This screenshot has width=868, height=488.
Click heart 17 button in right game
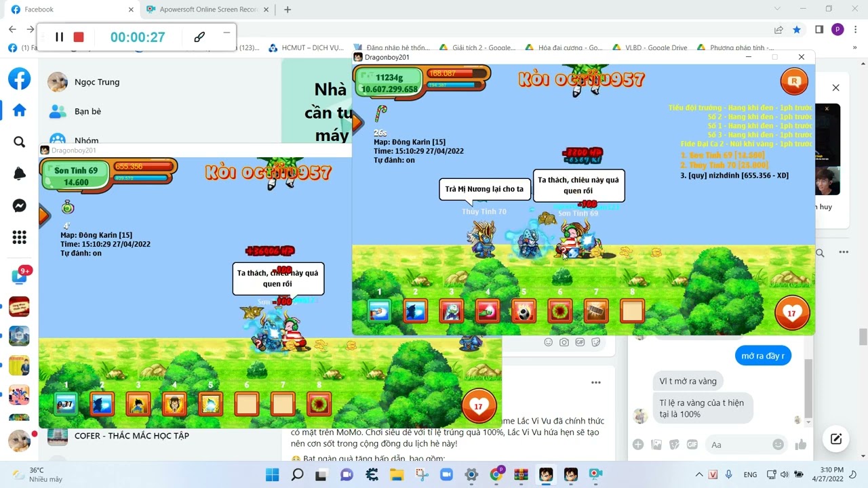tap(791, 313)
